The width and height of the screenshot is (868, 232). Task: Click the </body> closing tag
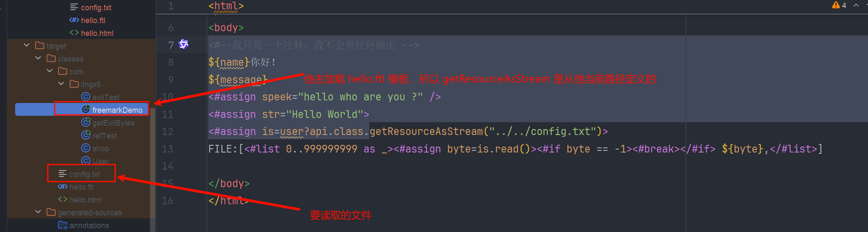(229, 183)
